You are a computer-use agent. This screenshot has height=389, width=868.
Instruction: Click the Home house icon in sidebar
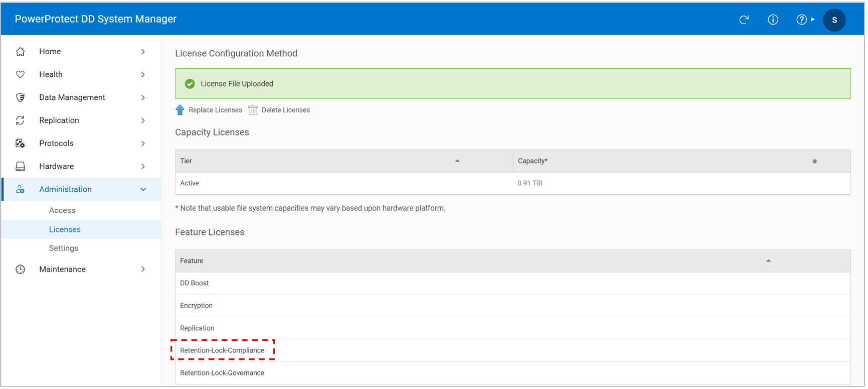20,52
